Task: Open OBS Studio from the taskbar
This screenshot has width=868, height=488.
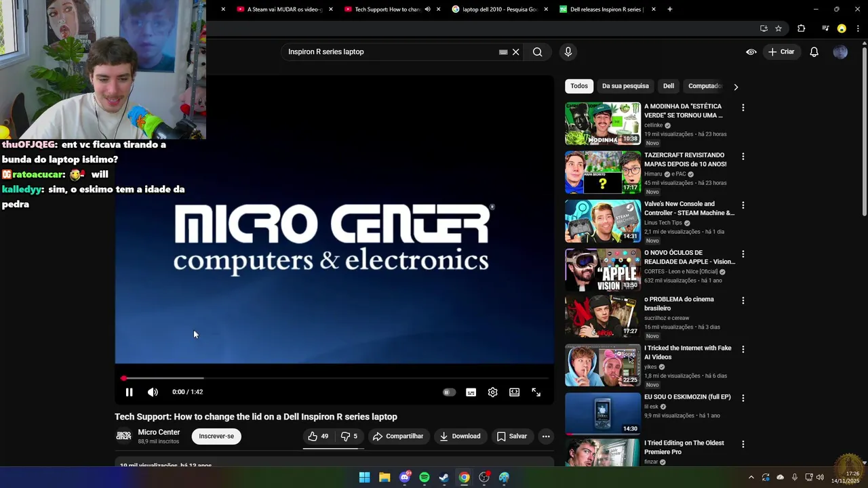Action: (484, 477)
